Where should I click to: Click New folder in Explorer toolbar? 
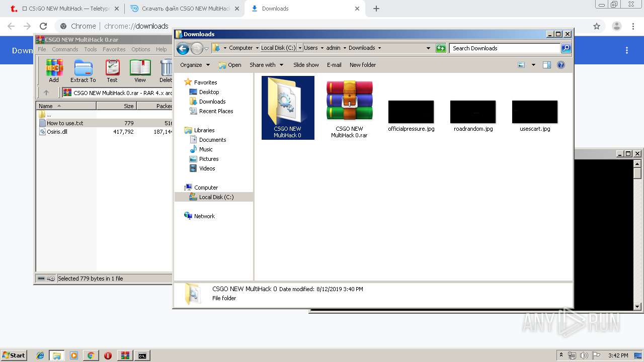[x=363, y=65]
